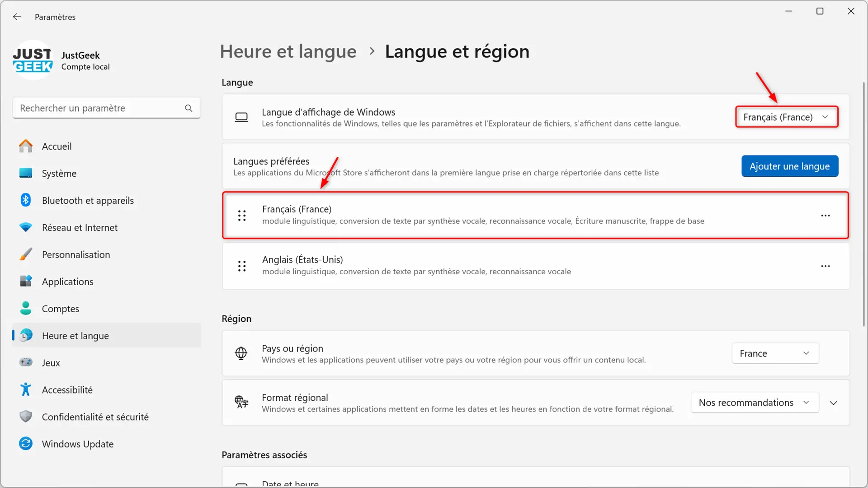Open more options for Anglais (États-Unis)
Viewport: 868px width, 488px height.
(826, 266)
